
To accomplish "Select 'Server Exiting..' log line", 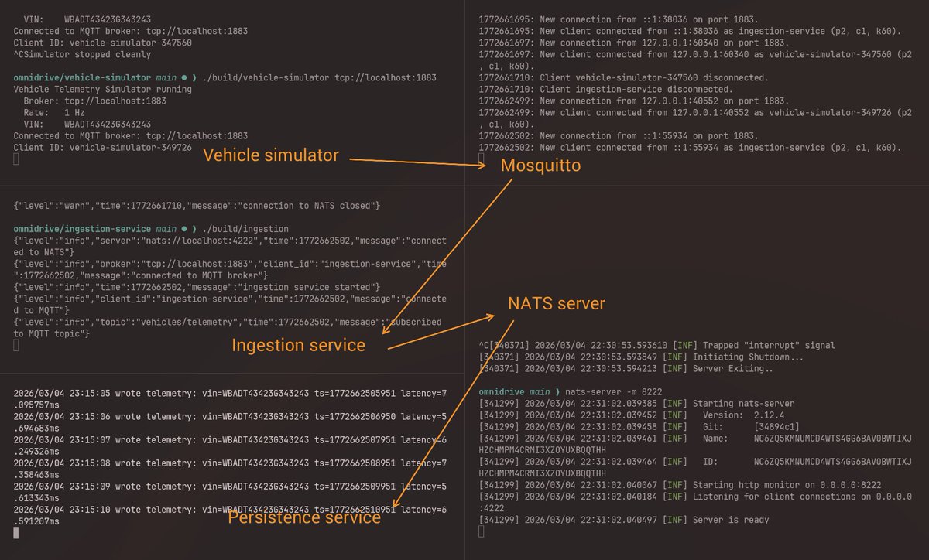I will [627, 368].
